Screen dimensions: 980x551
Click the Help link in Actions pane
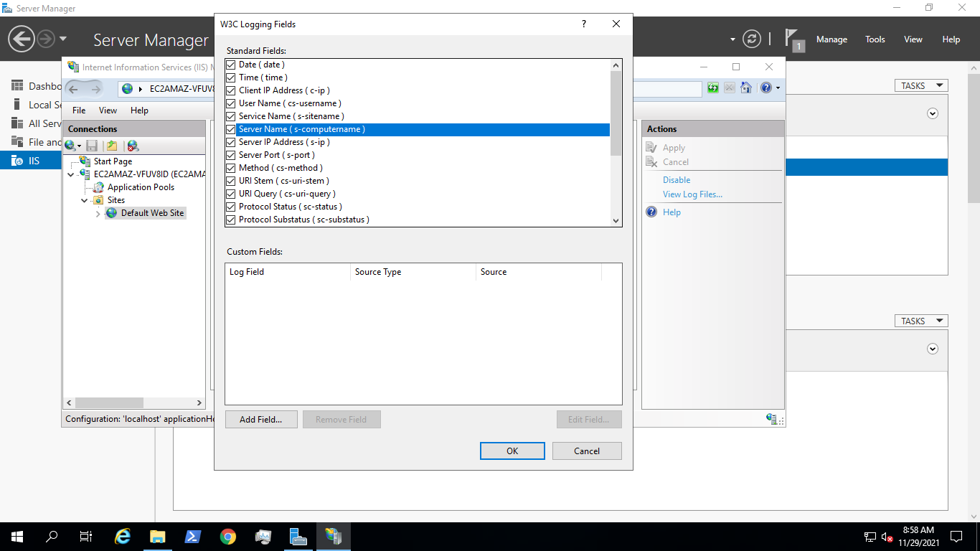(672, 212)
